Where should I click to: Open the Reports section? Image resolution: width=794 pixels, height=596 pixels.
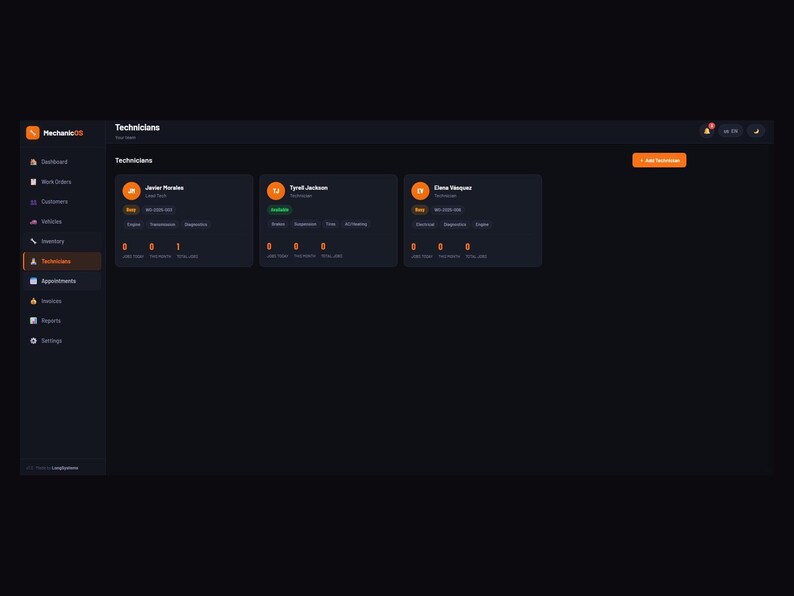coord(62,321)
